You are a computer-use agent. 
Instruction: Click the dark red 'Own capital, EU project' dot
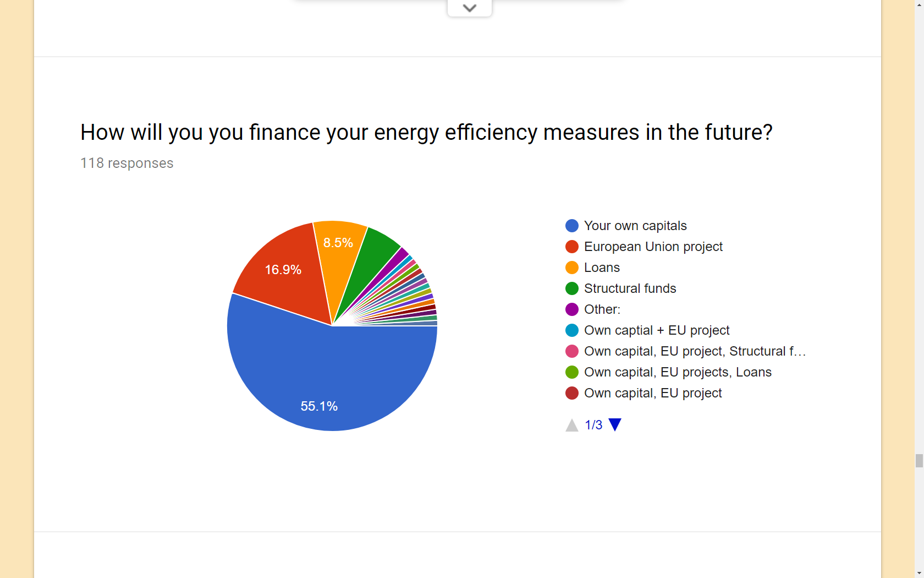pos(572,393)
